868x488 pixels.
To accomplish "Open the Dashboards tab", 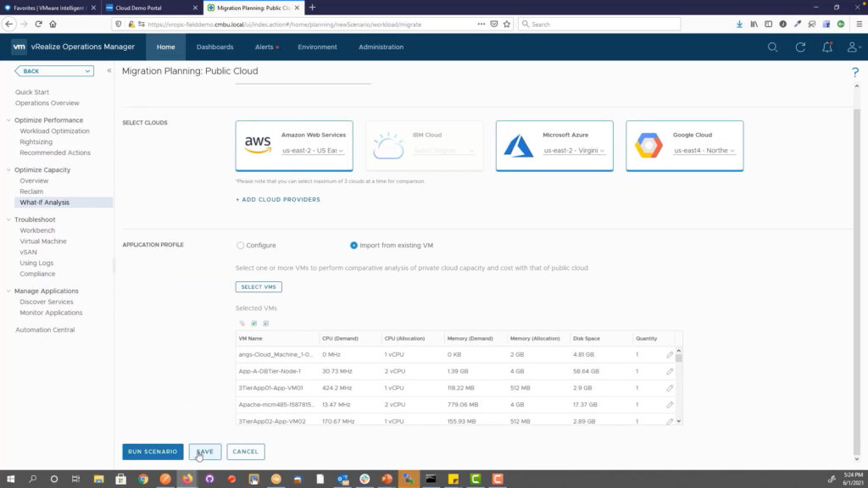I will point(214,47).
